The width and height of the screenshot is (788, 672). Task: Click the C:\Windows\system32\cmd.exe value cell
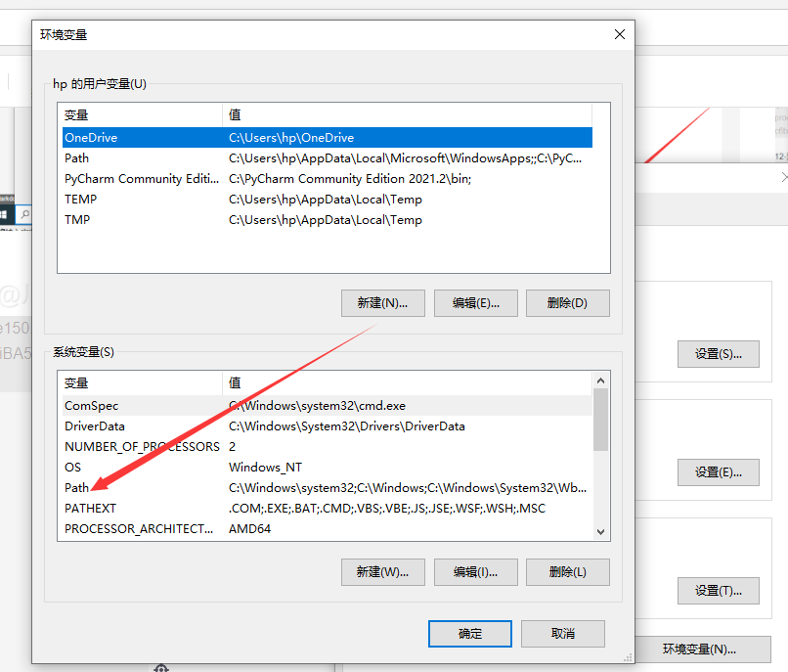click(x=317, y=405)
